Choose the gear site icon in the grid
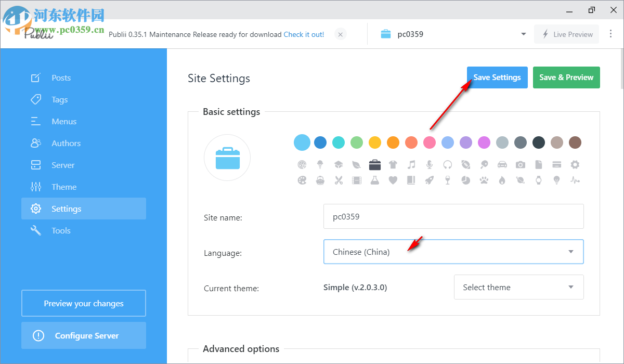Screen dimensions: 624x364 pyautogui.click(x=575, y=165)
